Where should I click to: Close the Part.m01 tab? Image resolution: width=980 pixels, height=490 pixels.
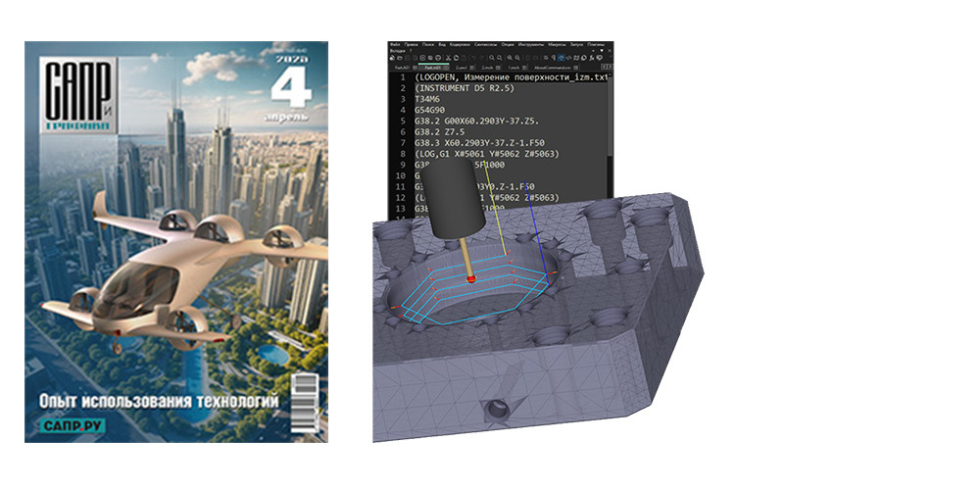click(446, 68)
